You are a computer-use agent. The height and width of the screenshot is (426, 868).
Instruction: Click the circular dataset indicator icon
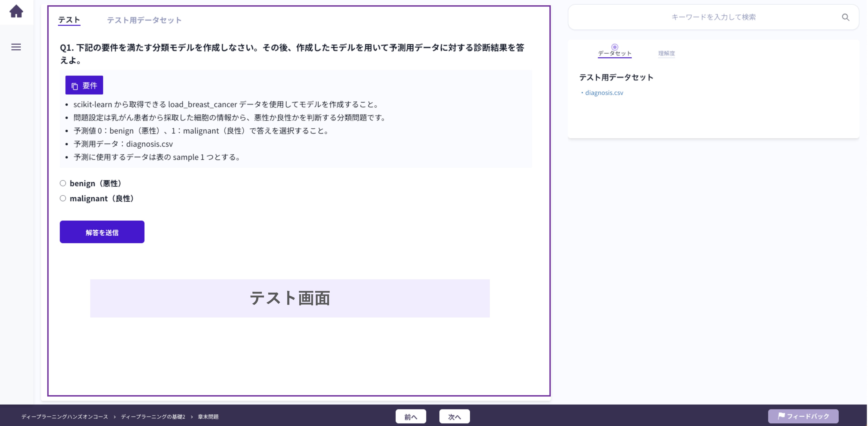click(x=614, y=47)
